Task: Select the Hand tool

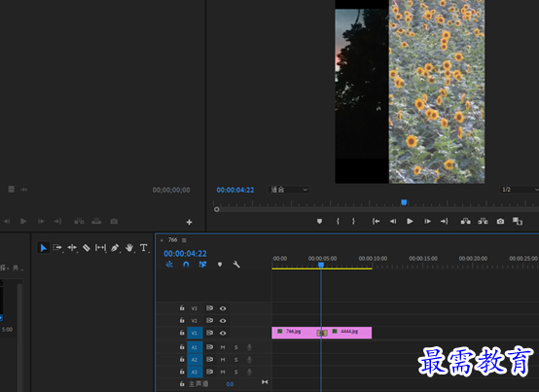Action: [129, 248]
